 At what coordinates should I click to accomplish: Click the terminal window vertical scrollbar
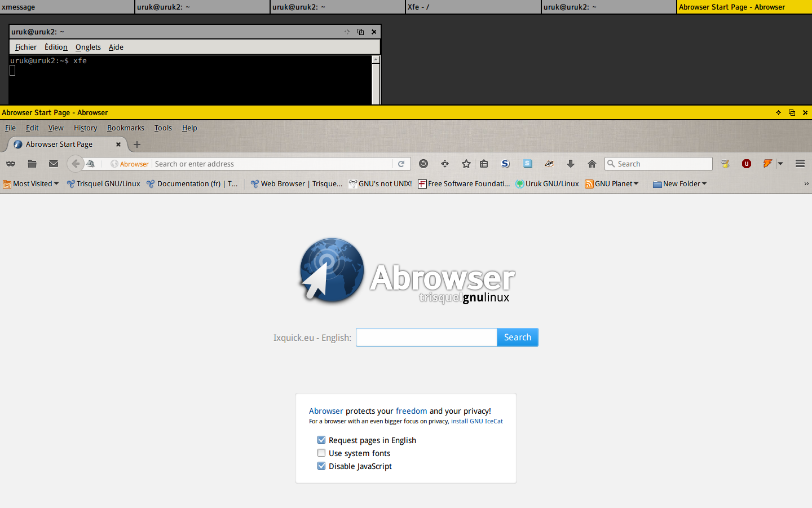pos(376,80)
